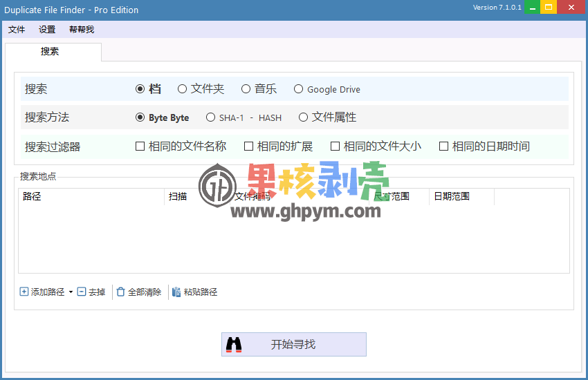Screen dimensions: 588x380
Task: Open the 设置 menu
Action: click(47, 30)
